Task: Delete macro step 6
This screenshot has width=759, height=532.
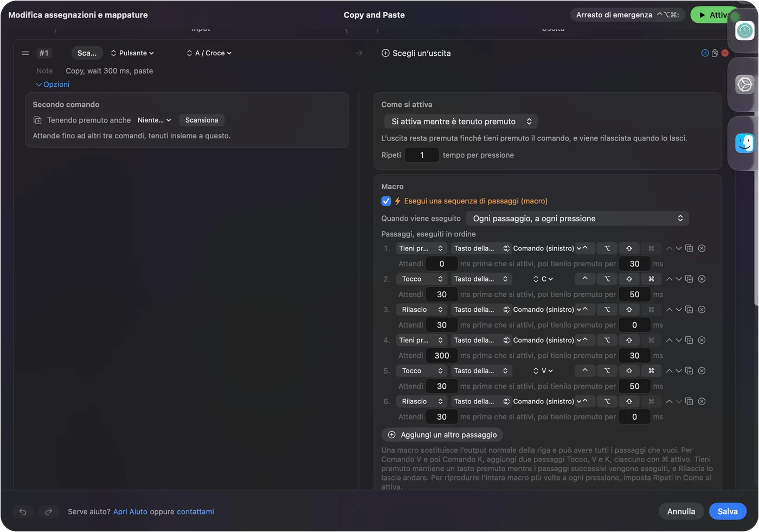Action: click(x=702, y=401)
